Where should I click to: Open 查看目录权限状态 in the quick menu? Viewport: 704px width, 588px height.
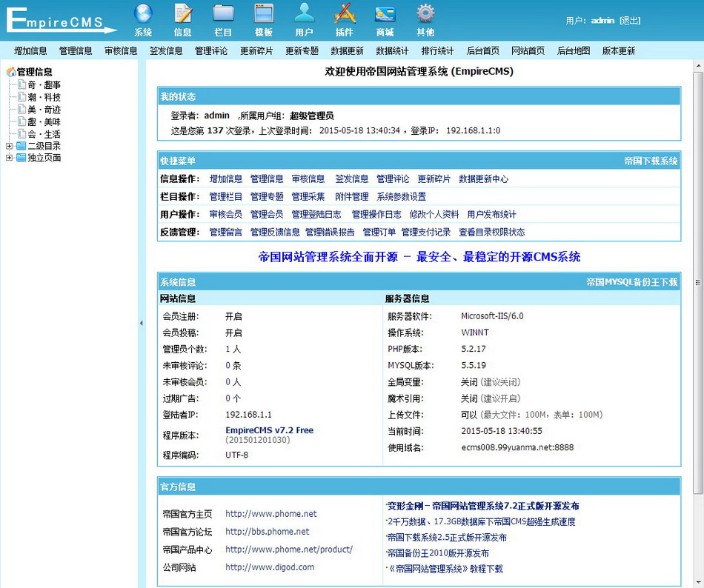click(491, 233)
